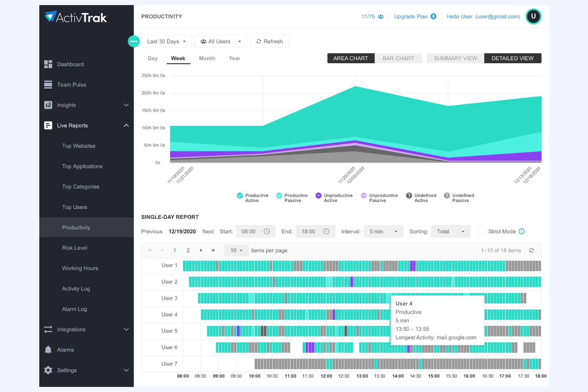Open Working Hours report
The width and height of the screenshot is (588, 392).
click(80, 268)
